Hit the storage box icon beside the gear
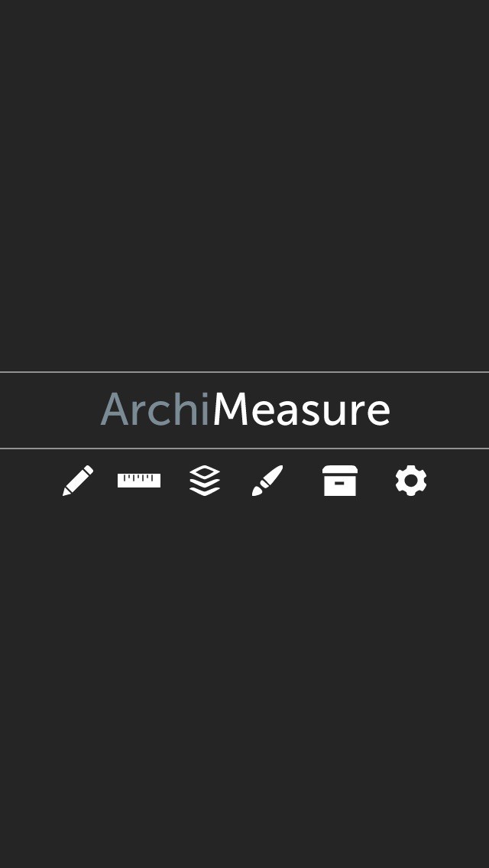This screenshot has height=868, width=489. tap(340, 481)
